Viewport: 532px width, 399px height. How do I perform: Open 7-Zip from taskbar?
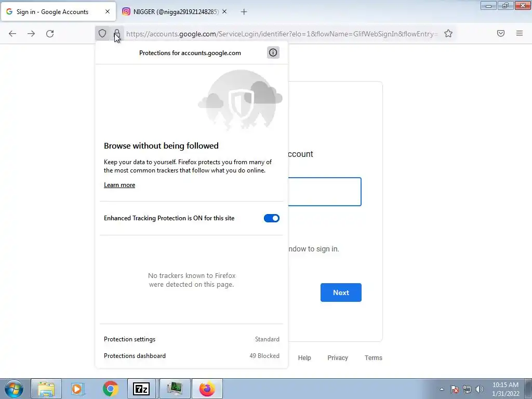(x=141, y=389)
